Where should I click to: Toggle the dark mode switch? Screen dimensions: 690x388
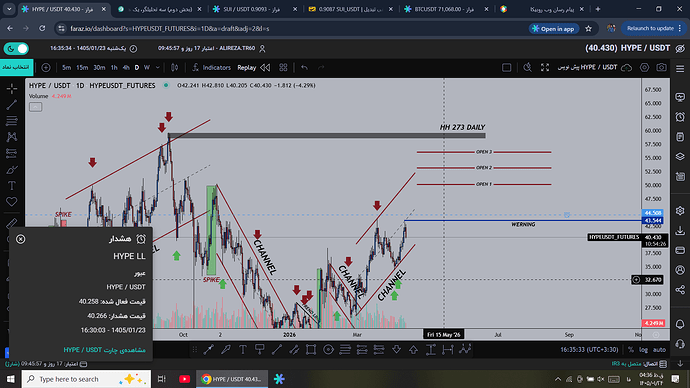click(16, 48)
